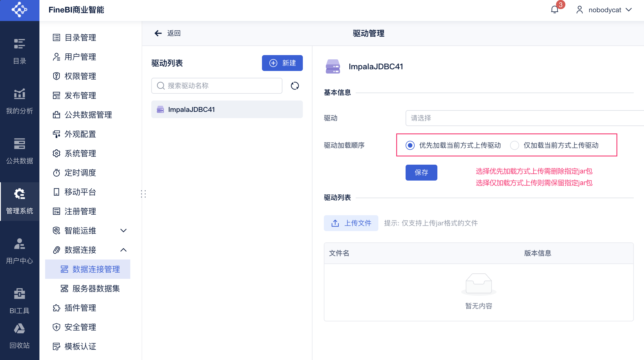Click the 安全管理 shield icon
The width and height of the screenshot is (644, 360).
coord(56,327)
